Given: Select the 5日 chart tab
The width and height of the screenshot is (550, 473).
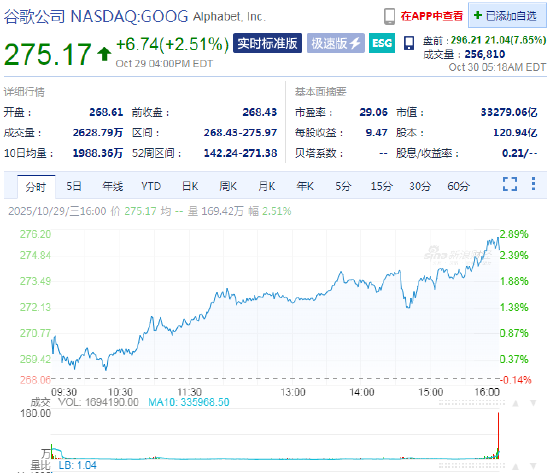Looking at the screenshot, I should coord(74,186).
